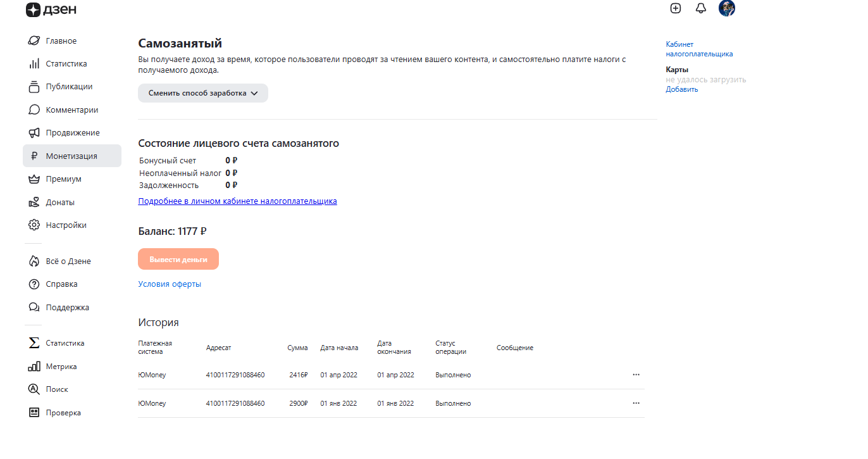Click the Dzen logo icon

[33, 9]
